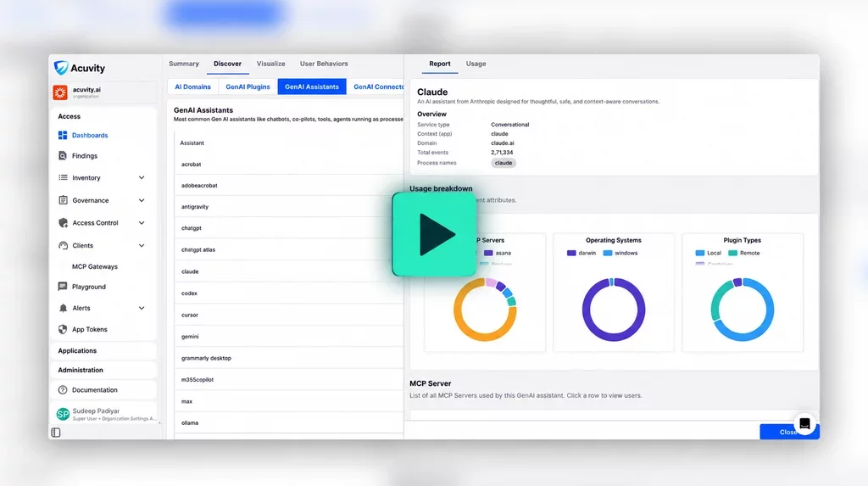Open the Visualize tab
Screen dimensions: 868x486
point(270,64)
